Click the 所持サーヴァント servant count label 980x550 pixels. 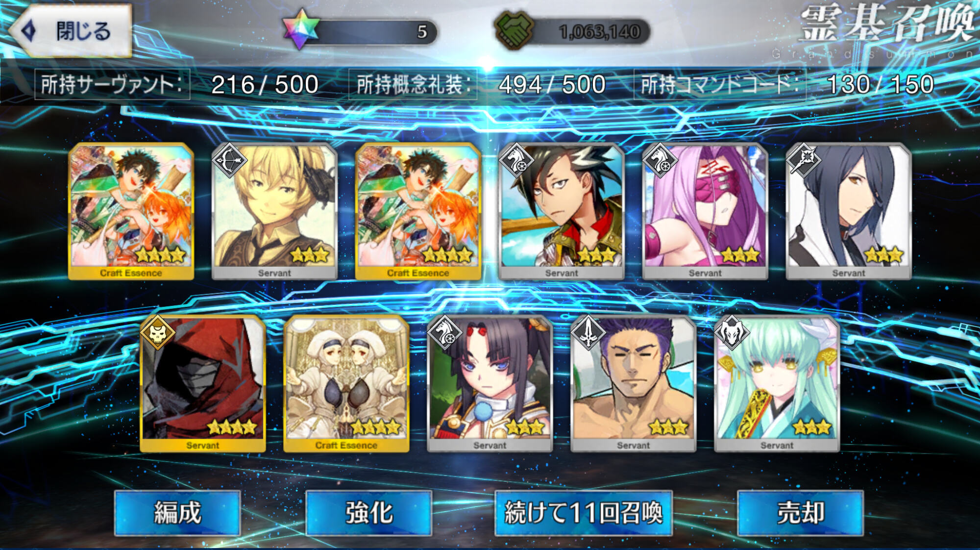tap(112, 85)
